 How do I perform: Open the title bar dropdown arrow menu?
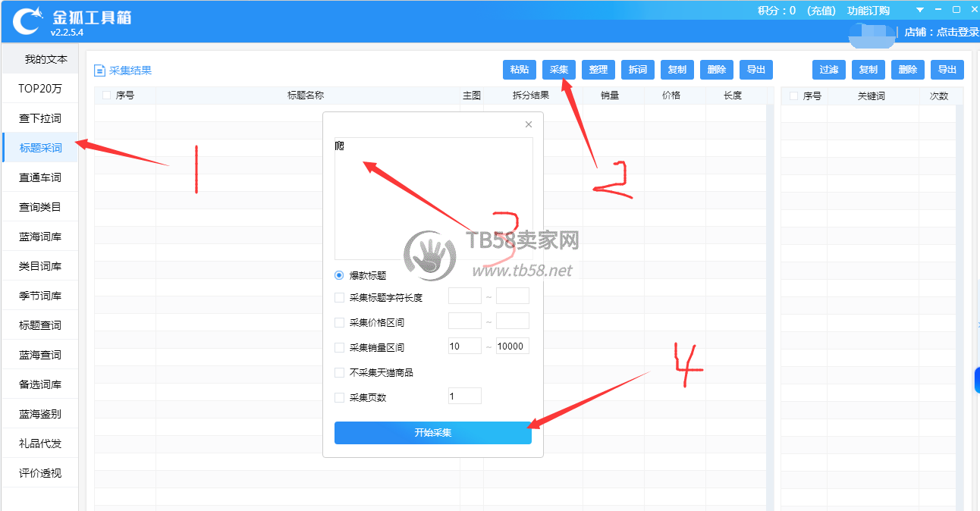pos(920,10)
